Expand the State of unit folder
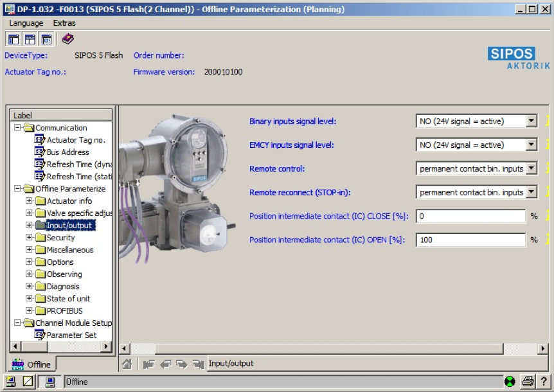This screenshot has width=554, height=392. coord(30,298)
